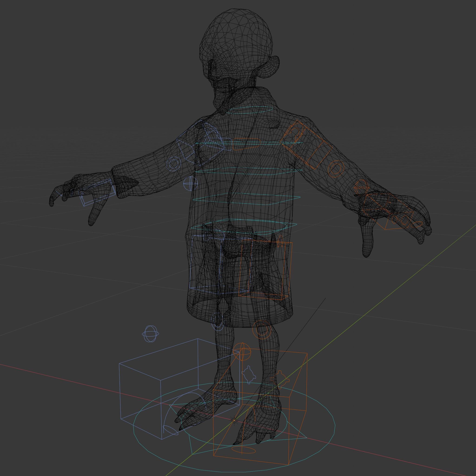Select the blue double-ring knee control
This screenshot has height=476, width=476.
tap(218, 322)
